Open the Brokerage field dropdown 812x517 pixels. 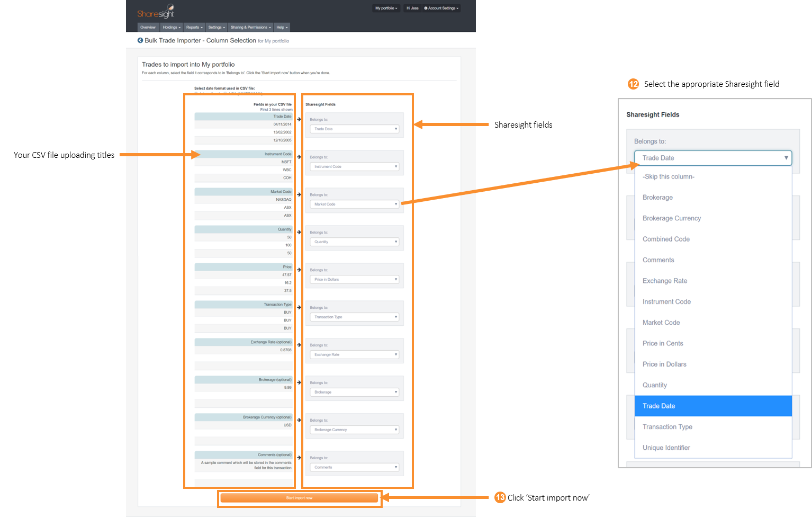point(354,392)
